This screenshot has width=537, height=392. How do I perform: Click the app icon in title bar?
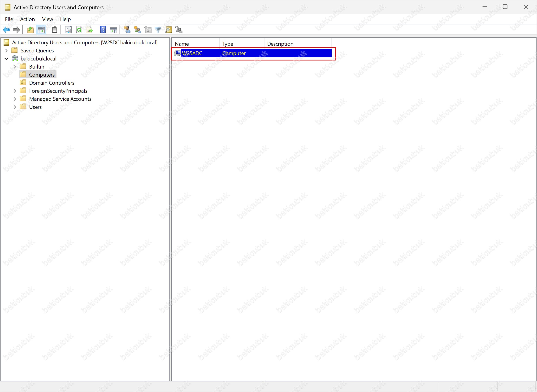click(8, 7)
